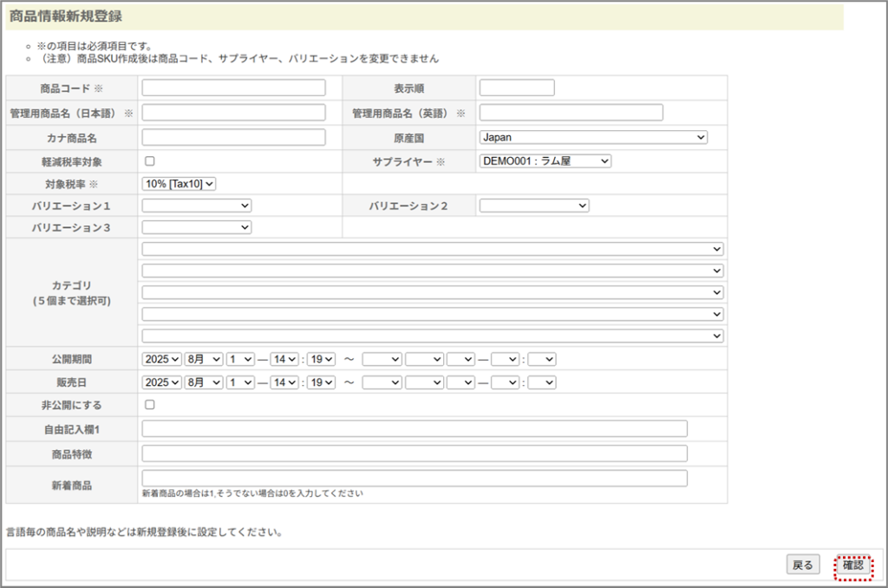Click the 戻る back button
888x588 pixels.
click(802, 565)
